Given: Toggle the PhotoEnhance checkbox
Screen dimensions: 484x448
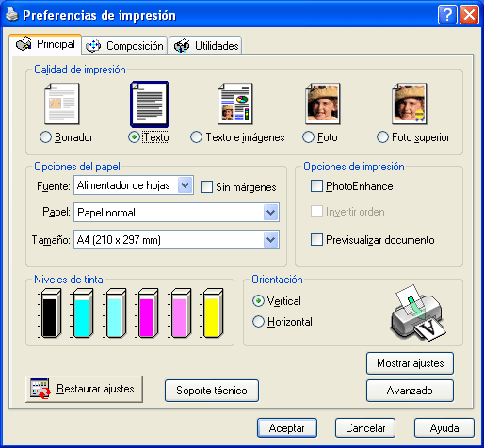Looking at the screenshot, I should [x=316, y=186].
